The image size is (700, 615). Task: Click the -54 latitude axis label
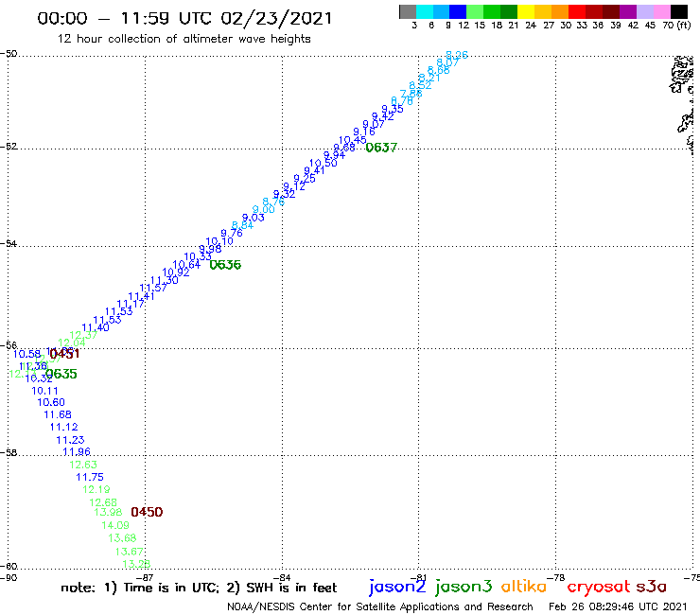(x=9, y=243)
